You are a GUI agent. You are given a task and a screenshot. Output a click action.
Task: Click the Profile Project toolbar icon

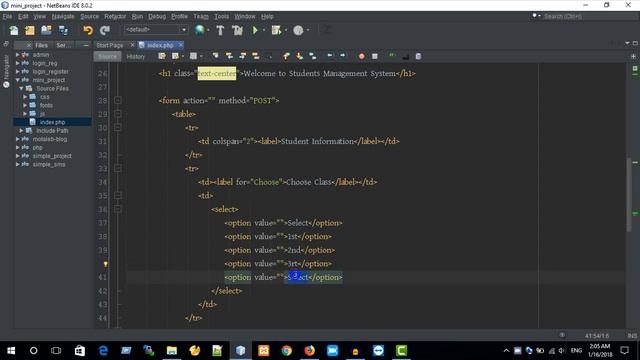(298, 30)
